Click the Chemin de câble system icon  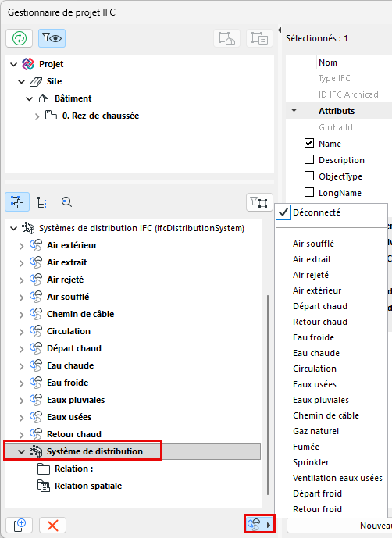click(x=36, y=314)
